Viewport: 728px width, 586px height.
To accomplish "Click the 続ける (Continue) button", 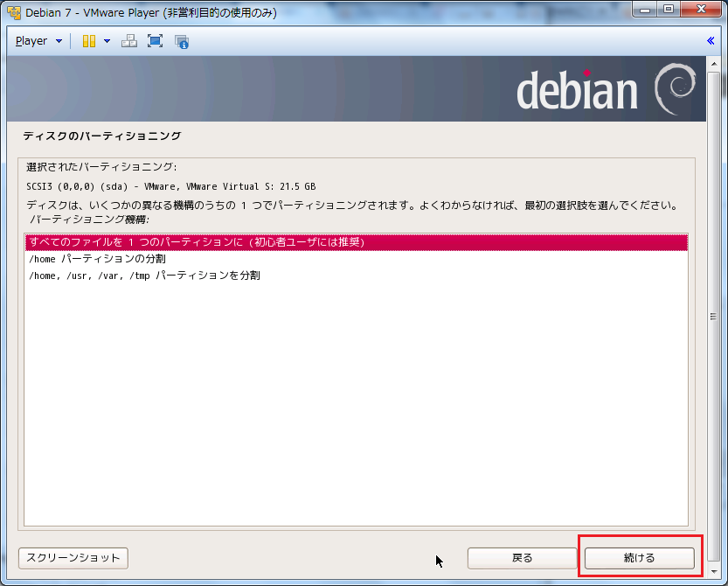I will (639, 558).
